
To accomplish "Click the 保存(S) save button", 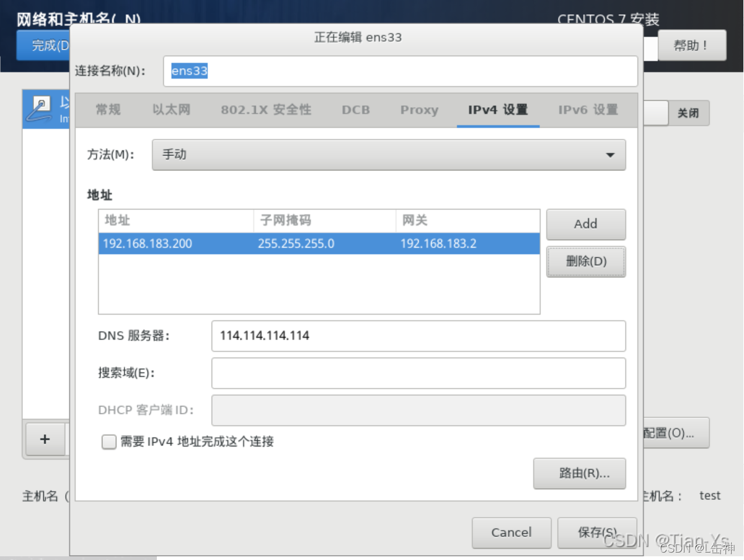I will tap(597, 533).
